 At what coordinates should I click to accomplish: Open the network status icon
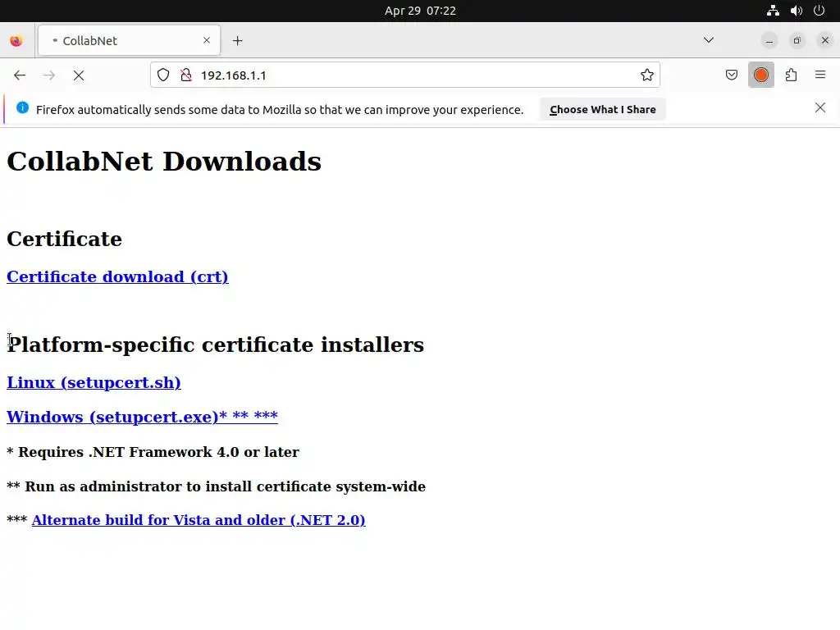(773, 11)
